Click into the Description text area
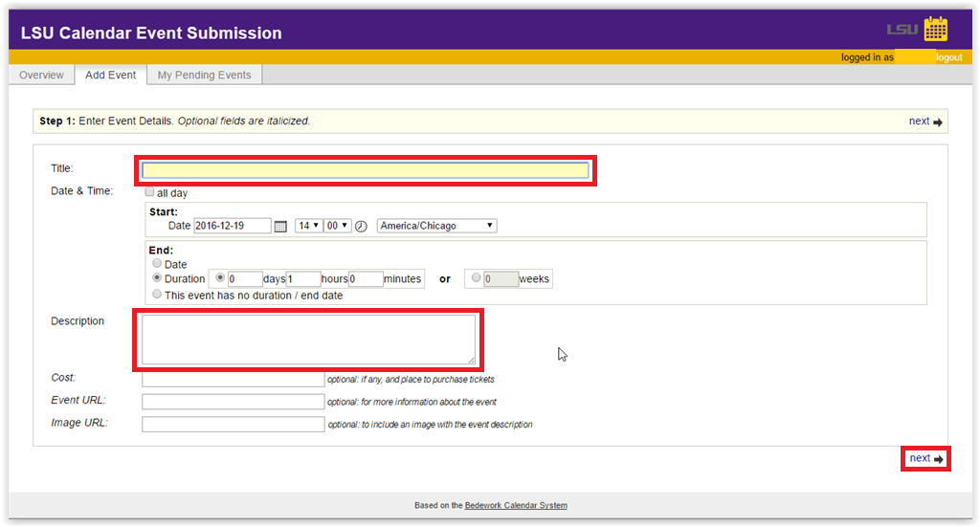The width and height of the screenshot is (980, 527). 309,339
